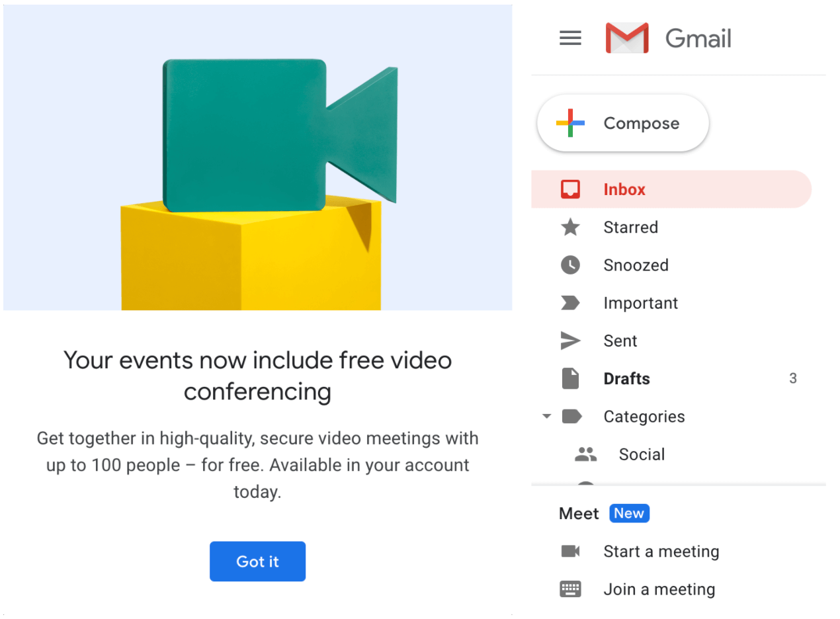This screenshot has width=840, height=619.
Task: Click the Drafts document icon
Action: tap(570, 379)
